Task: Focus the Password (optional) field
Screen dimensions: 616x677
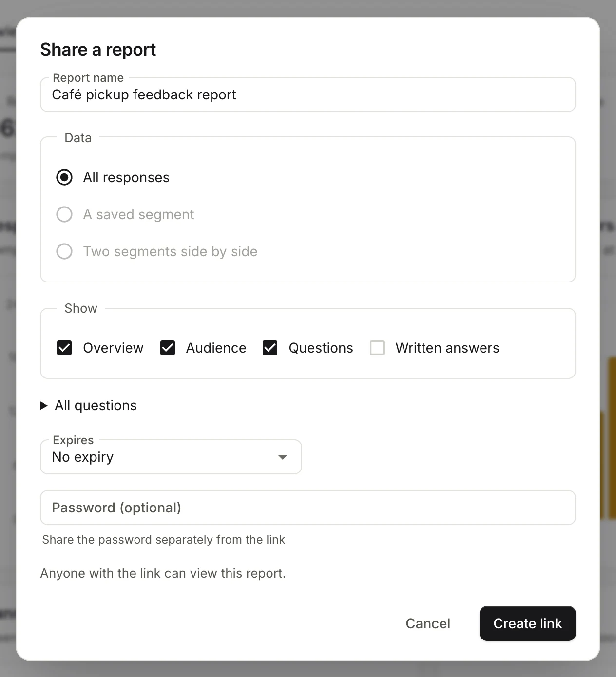Action: (308, 508)
